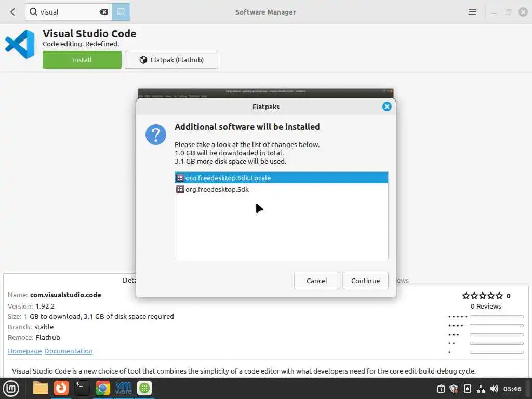Click the package icon beside org.freedesktop.Sdk.Locale
Viewport: 532px width, 399px height.
tap(180, 178)
